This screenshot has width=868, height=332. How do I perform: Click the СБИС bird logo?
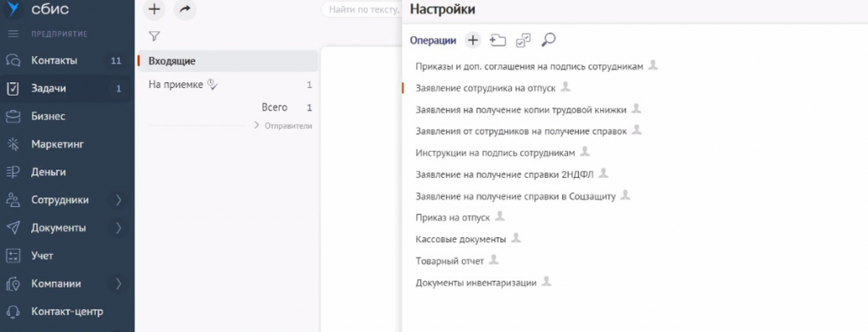pyautogui.click(x=14, y=8)
